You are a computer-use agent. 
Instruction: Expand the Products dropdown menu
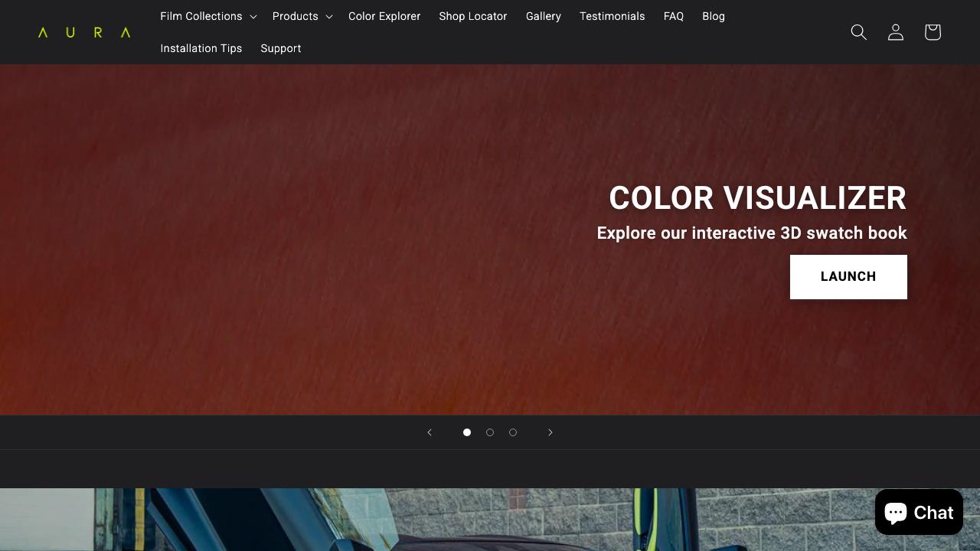click(302, 16)
